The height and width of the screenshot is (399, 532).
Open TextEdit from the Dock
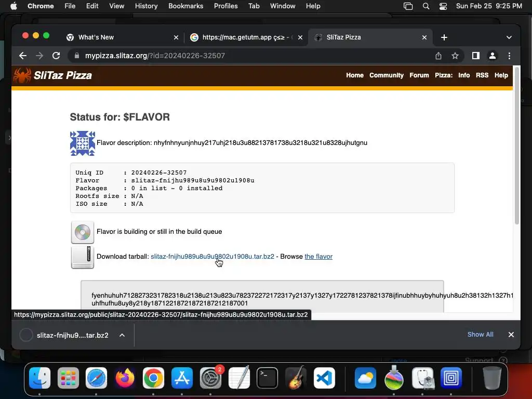[x=239, y=378]
